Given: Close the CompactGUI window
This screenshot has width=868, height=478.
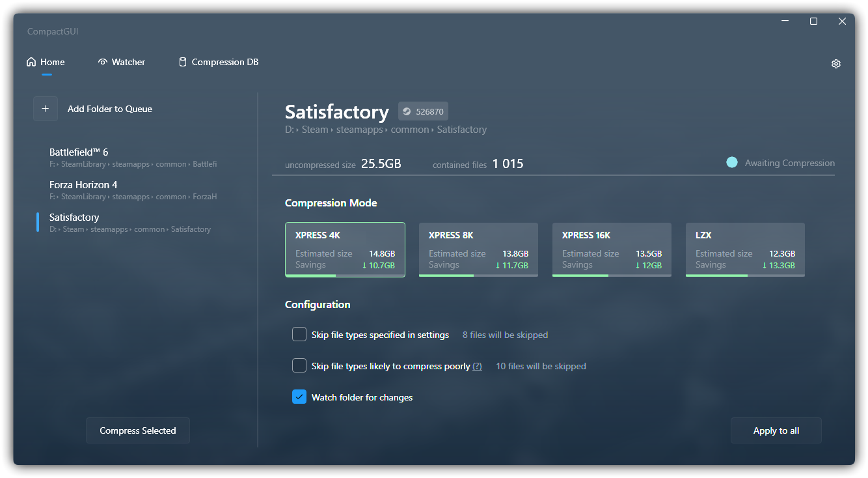Looking at the screenshot, I should [x=842, y=21].
